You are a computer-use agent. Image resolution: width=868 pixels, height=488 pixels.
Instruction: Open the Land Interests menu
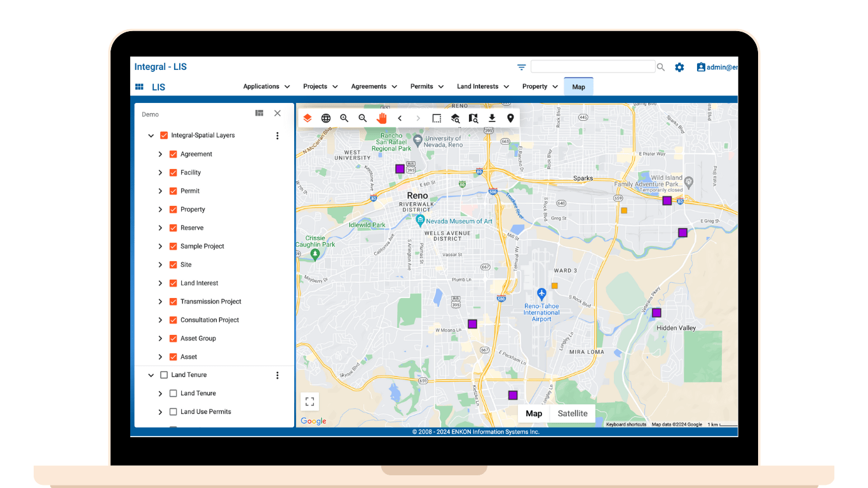482,86
